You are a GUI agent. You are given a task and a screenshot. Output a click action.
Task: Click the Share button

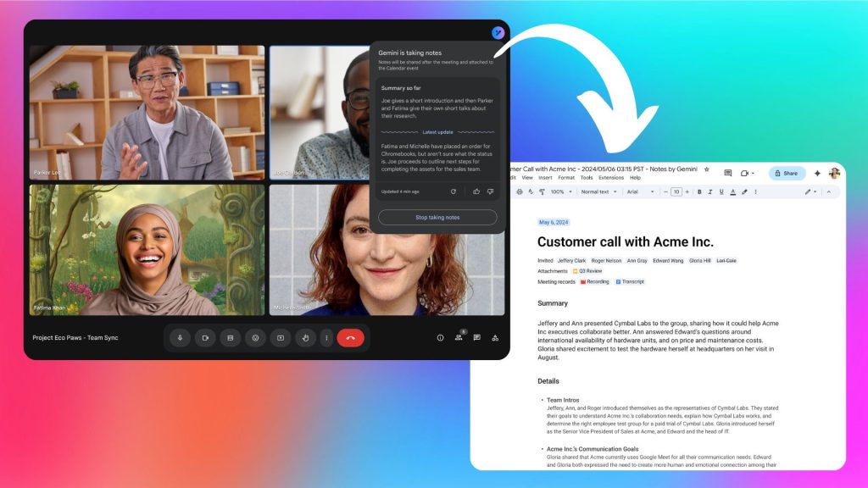point(787,173)
